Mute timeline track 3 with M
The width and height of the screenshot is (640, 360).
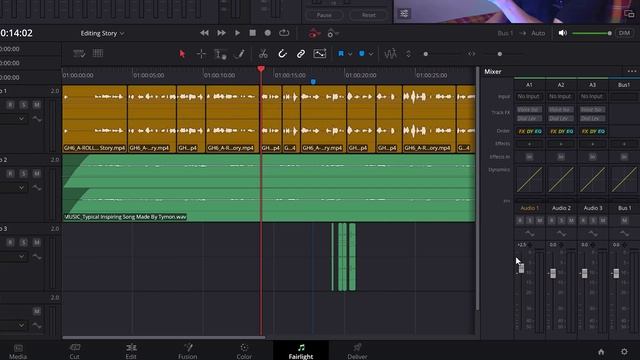pyautogui.click(x=37, y=242)
